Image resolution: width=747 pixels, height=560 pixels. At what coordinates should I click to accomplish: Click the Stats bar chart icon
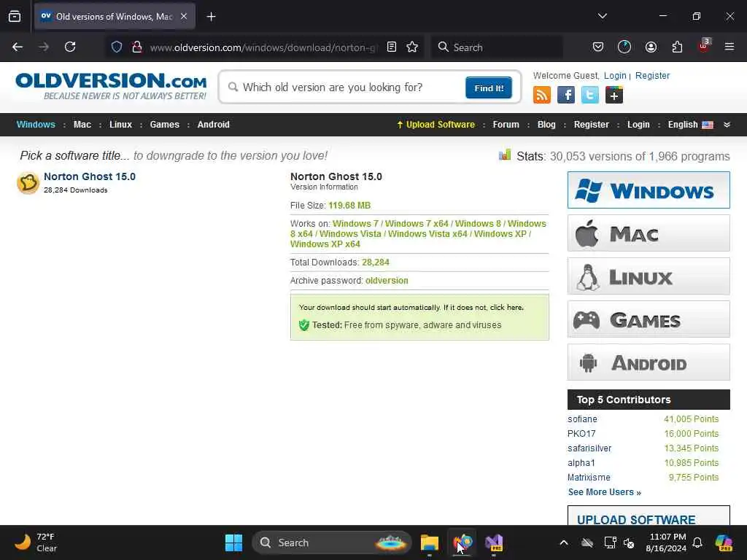(505, 155)
